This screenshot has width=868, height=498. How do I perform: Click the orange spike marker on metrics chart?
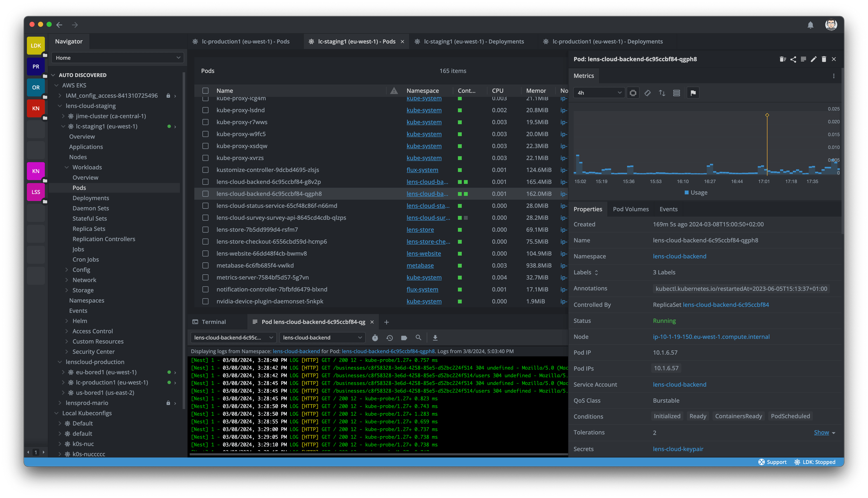click(767, 115)
